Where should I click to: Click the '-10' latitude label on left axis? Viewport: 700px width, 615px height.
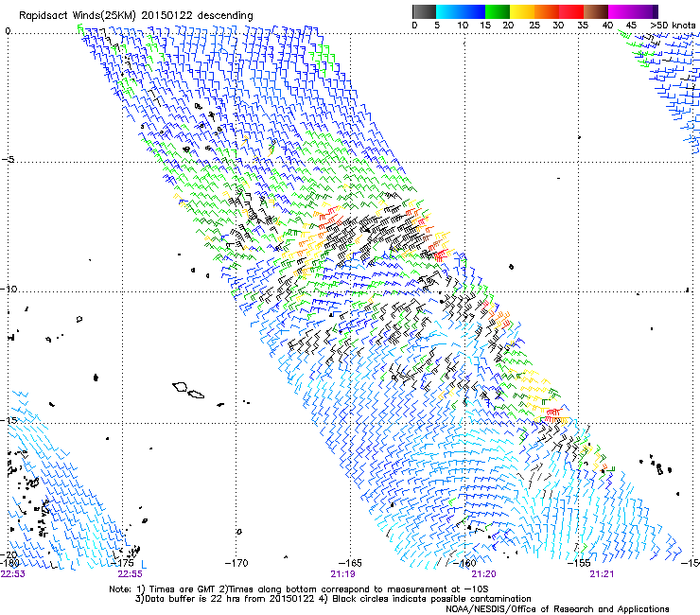(9, 289)
